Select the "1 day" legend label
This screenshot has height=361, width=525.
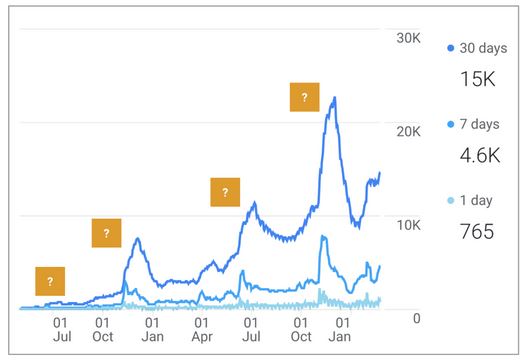pos(476,201)
